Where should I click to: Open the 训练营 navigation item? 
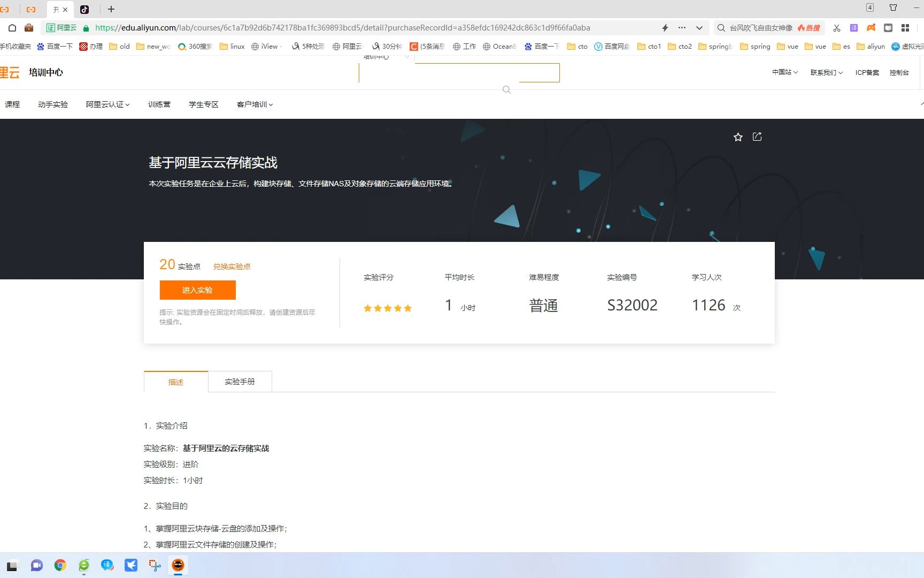159,104
